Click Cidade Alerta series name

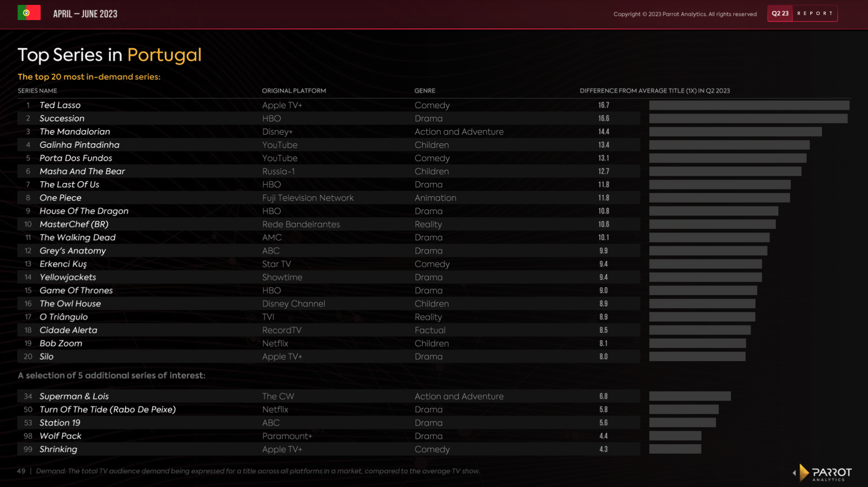68,330
